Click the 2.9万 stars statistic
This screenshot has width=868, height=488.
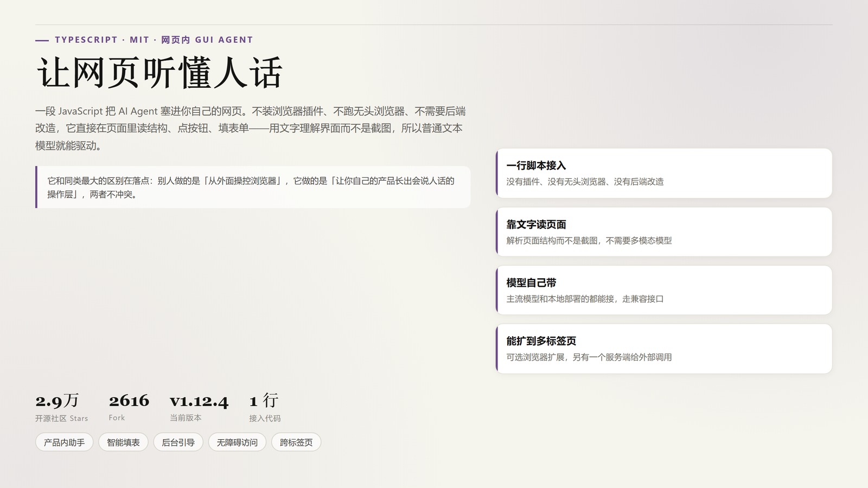(x=57, y=401)
